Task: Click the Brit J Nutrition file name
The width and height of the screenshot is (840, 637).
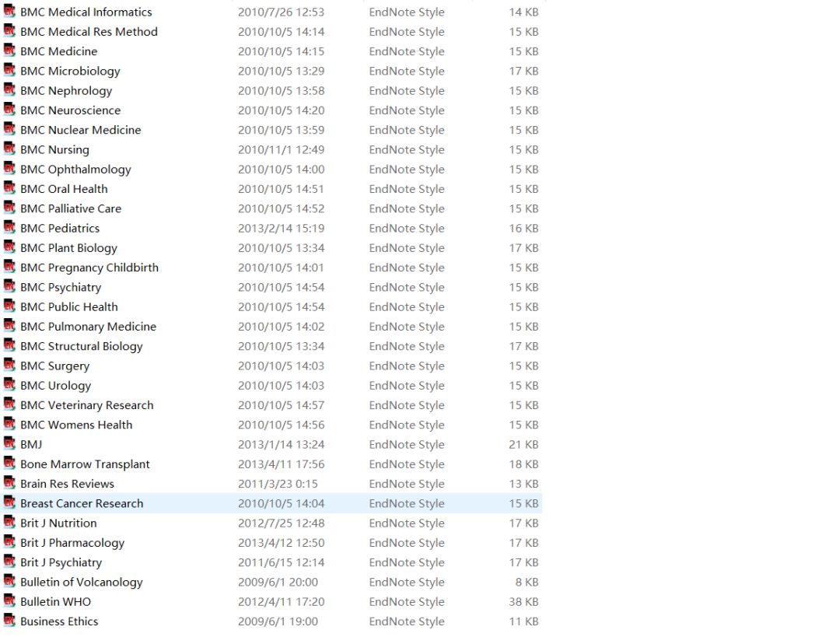Action: [58, 523]
